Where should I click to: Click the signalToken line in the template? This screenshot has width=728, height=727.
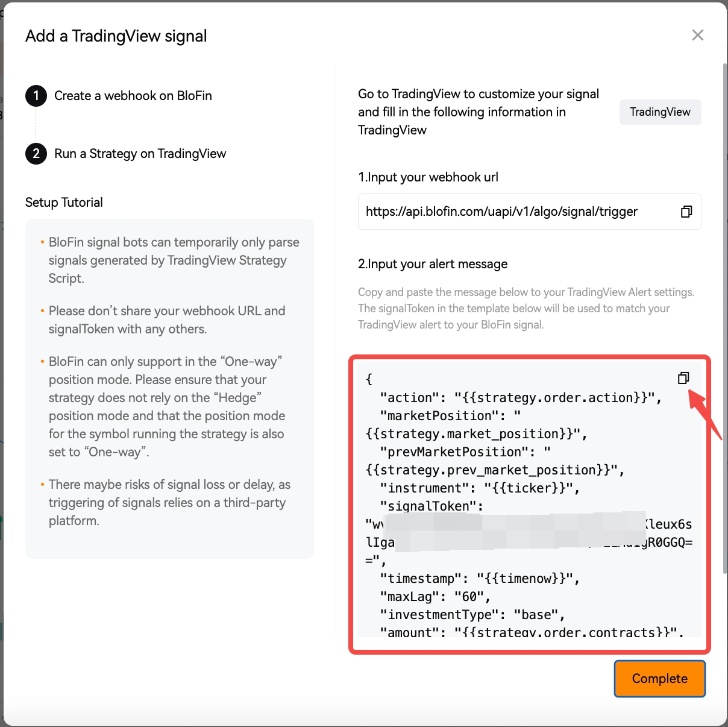(x=431, y=506)
